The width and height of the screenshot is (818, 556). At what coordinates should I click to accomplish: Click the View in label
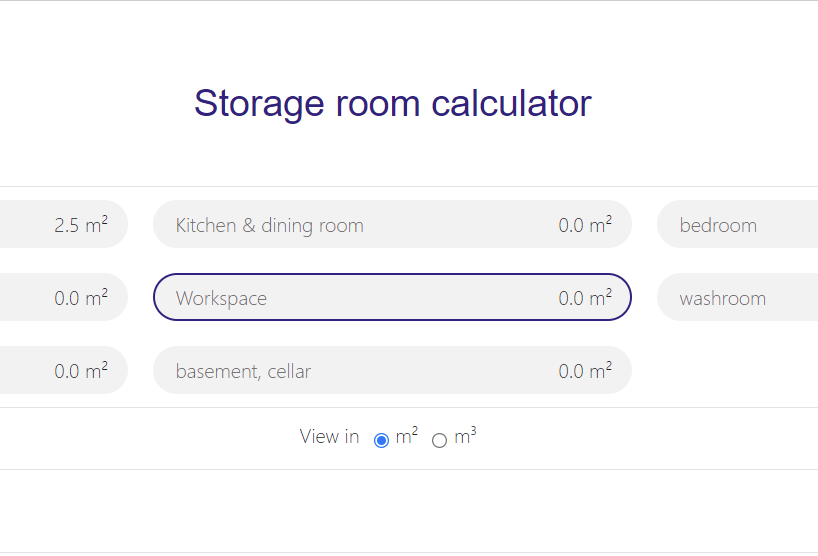329,437
